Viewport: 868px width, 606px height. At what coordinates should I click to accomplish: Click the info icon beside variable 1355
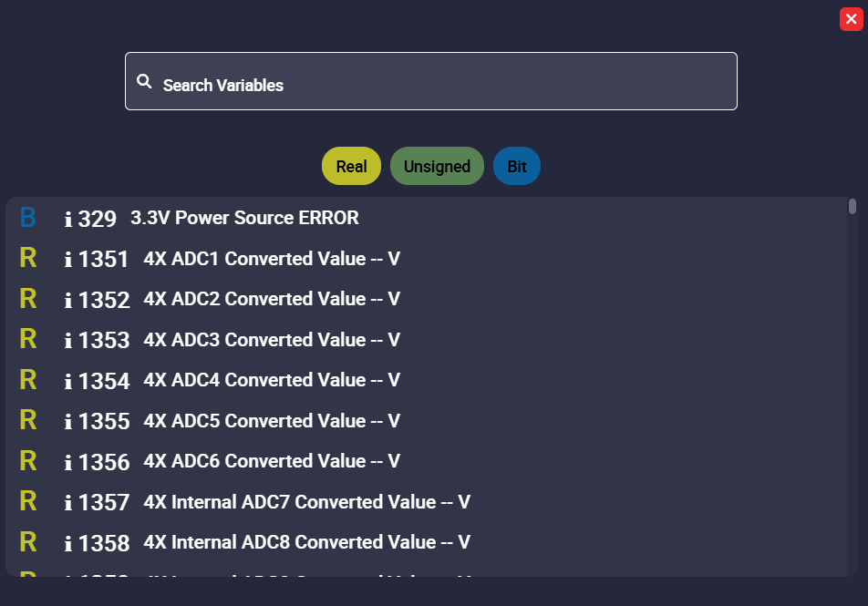(x=68, y=422)
